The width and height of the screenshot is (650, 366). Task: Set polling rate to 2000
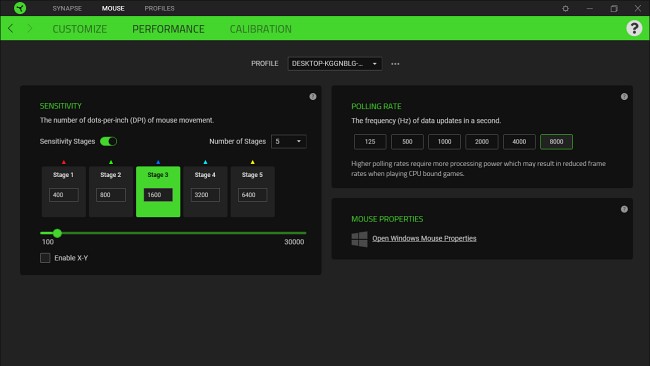tap(482, 142)
